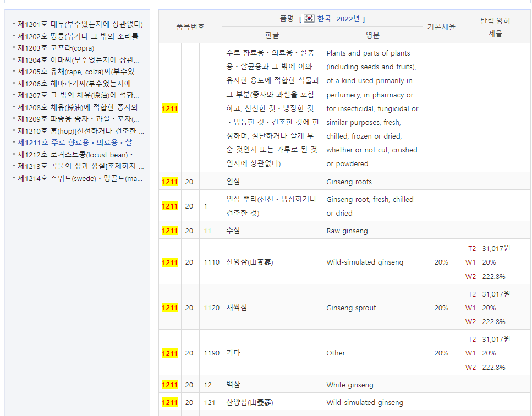Select 제1202호 땅콩 from the sidebar list

(81, 36)
